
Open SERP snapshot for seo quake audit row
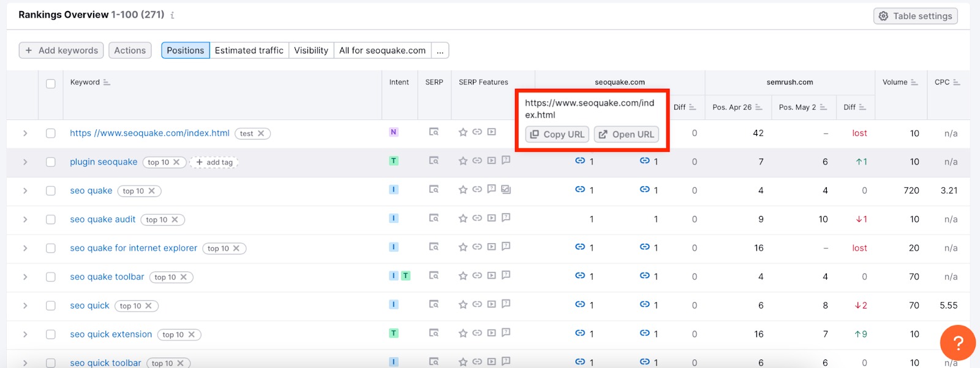click(434, 218)
